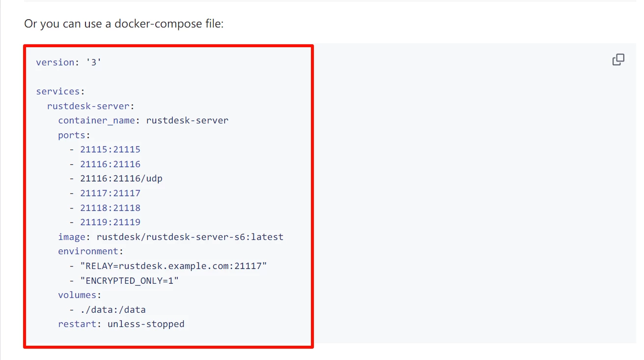Click the 21115:21115 port mapping
This screenshot has width=644, height=360.
pos(110,150)
